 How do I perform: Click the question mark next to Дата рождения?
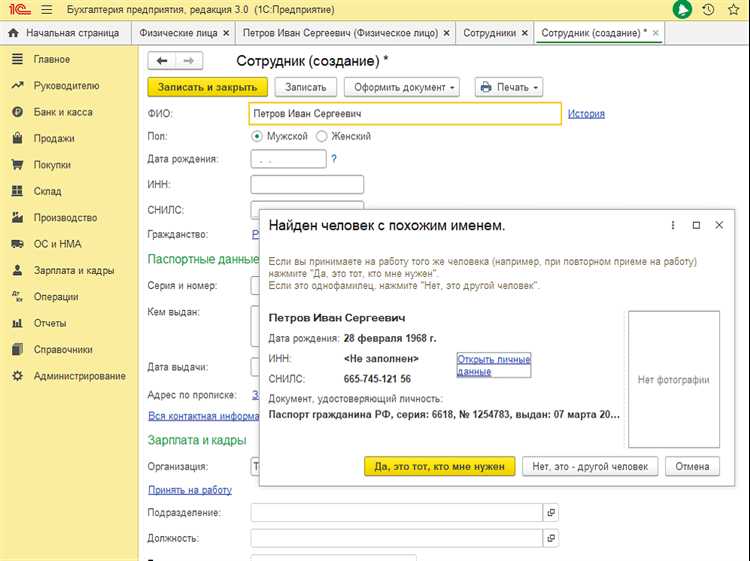pyautogui.click(x=334, y=159)
